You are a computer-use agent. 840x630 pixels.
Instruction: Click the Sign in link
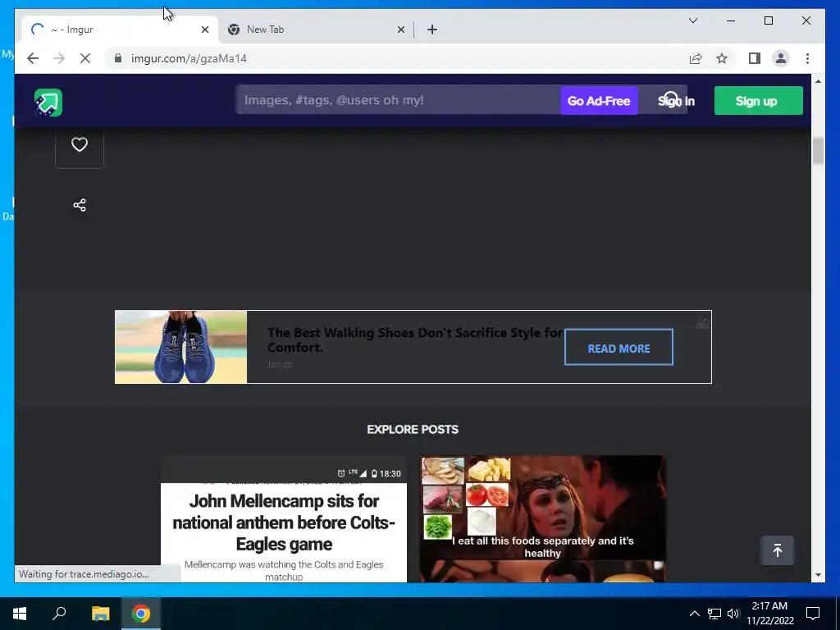676,101
